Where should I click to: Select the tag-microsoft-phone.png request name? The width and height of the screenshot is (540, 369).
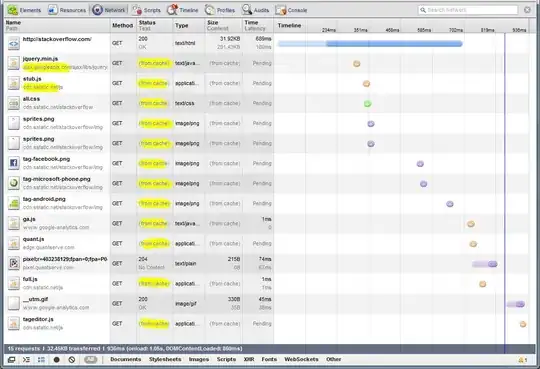click(x=56, y=179)
